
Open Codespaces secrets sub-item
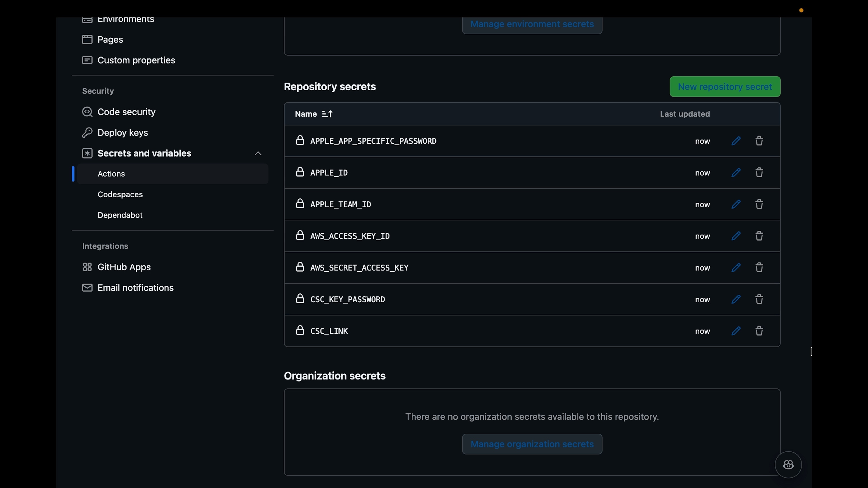click(x=120, y=194)
